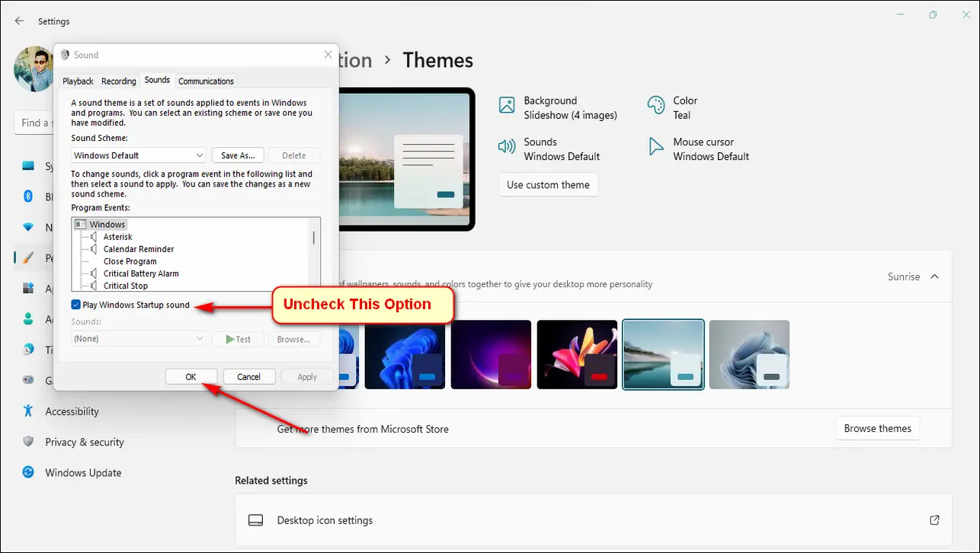Click Cancel in the Sound dialog

click(x=248, y=376)
